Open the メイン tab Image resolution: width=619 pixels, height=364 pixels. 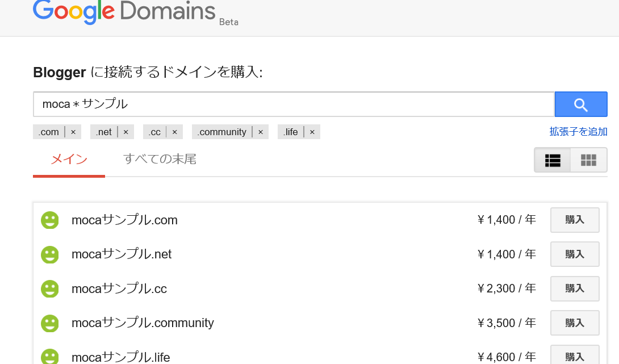click(x=69, y=159)
